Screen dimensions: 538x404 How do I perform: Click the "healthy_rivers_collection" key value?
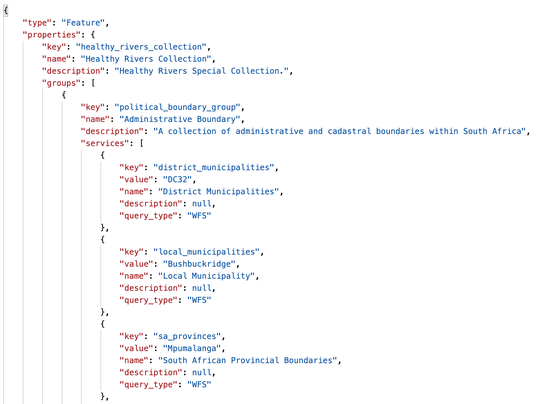(141, 47)
